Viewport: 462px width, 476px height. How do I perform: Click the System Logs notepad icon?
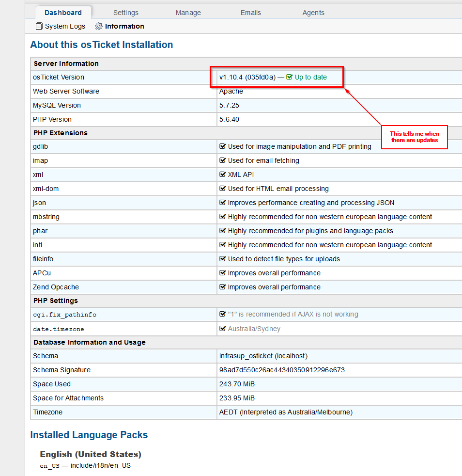[39, 26]
